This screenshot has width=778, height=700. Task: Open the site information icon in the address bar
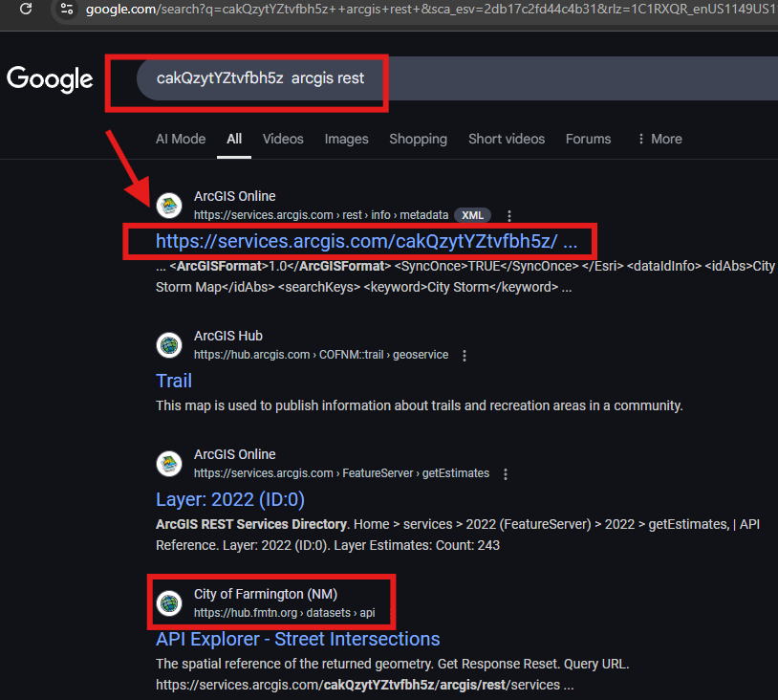67,9
